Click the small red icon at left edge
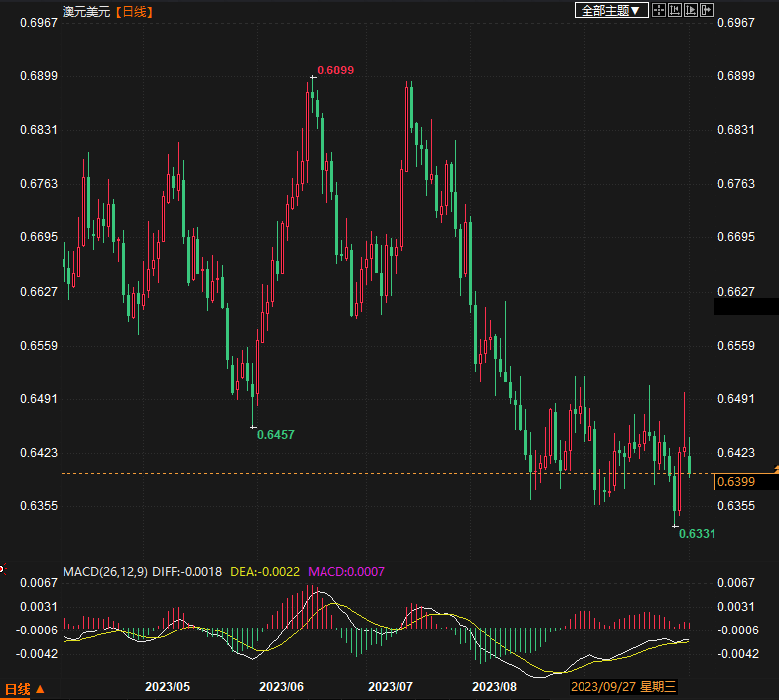779x700 pixels. coord(2,570)
